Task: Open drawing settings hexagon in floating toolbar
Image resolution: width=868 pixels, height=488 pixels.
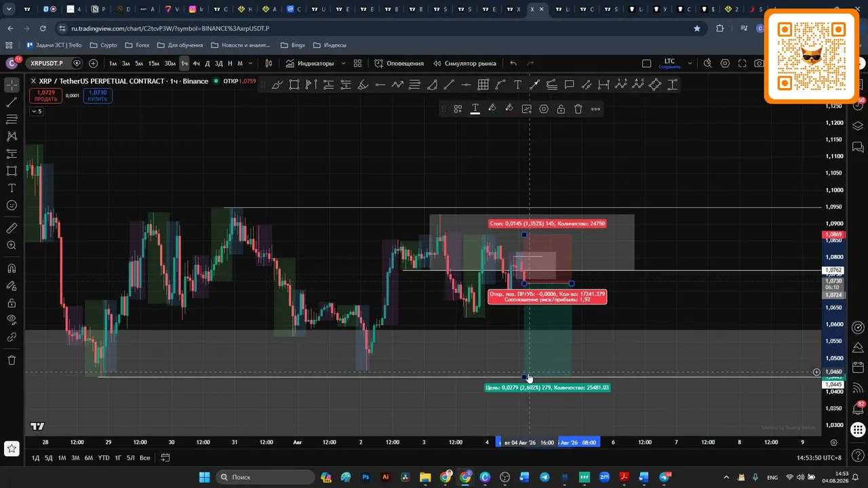Action: pyautogui.click(x=544, y=109)
